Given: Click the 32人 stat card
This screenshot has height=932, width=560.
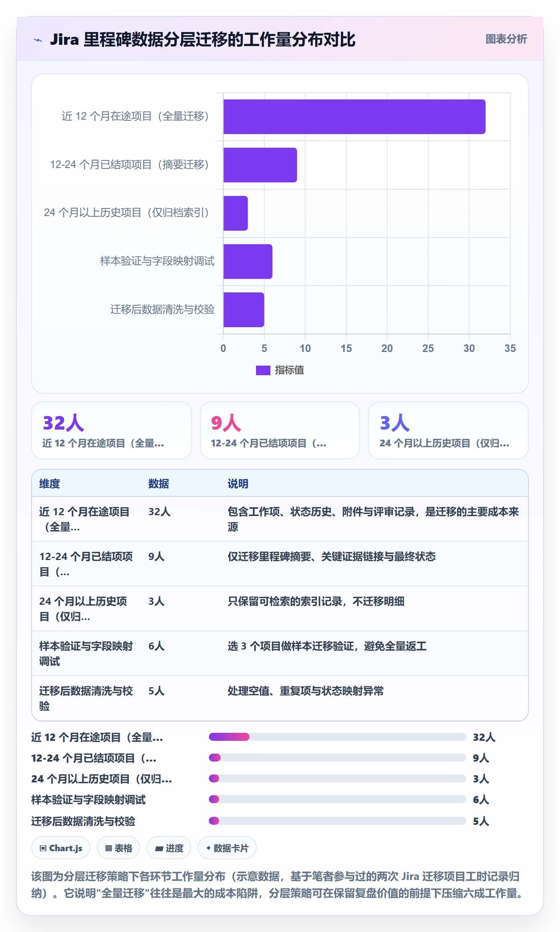Looking at the screenshot, I should pos(112,430).
